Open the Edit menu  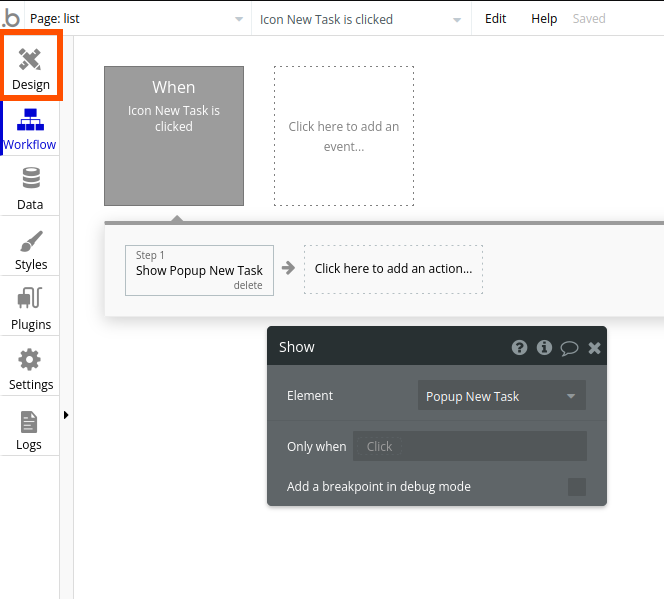495,19
